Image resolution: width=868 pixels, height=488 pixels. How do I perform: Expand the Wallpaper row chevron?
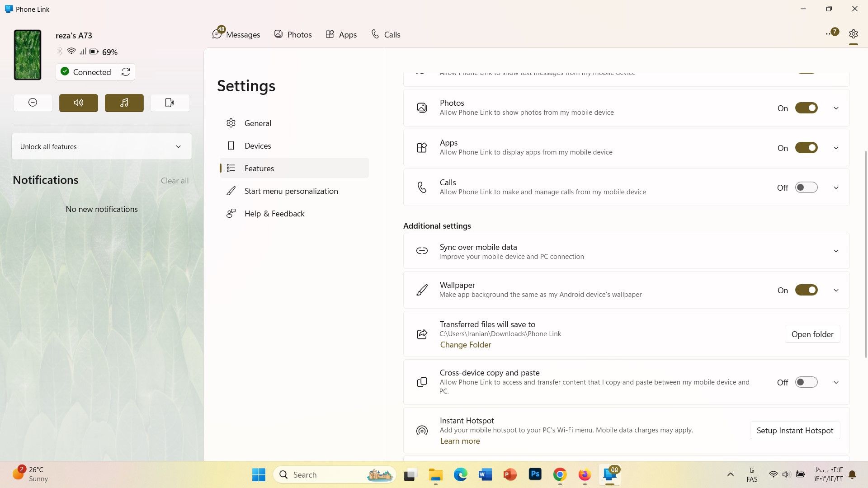[836, 290]
